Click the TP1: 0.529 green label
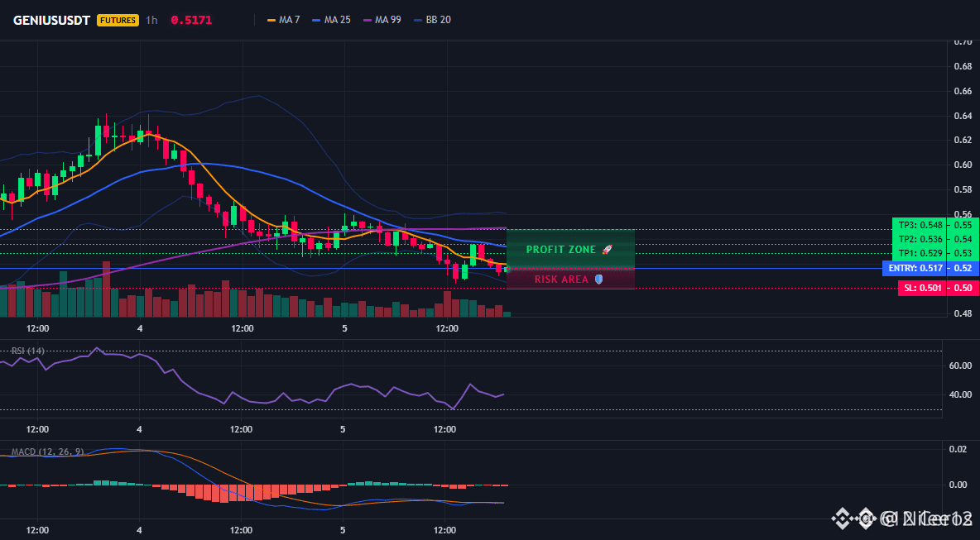The width and height of the screenshot is (980, 540). pos(920,253)
